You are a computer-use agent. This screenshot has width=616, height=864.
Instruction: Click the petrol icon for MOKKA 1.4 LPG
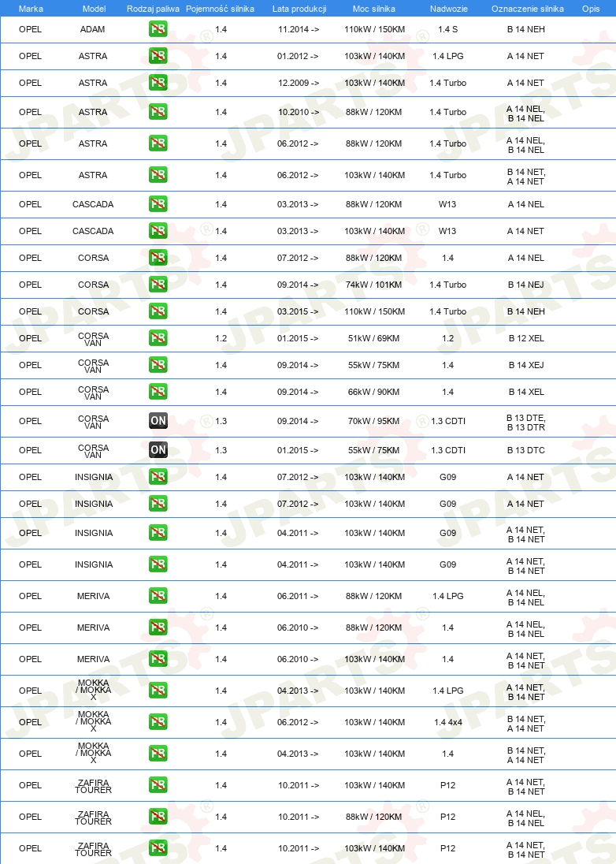(x=158, y=691)
